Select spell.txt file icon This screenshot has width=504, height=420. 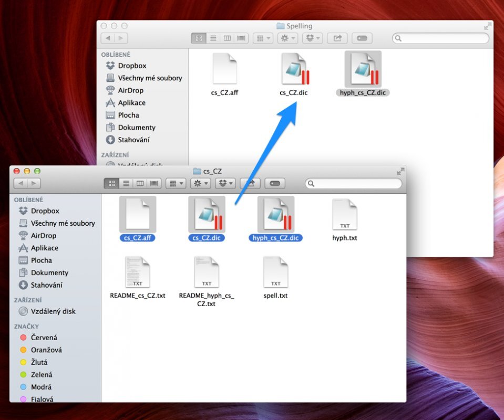tap(275, 273)
